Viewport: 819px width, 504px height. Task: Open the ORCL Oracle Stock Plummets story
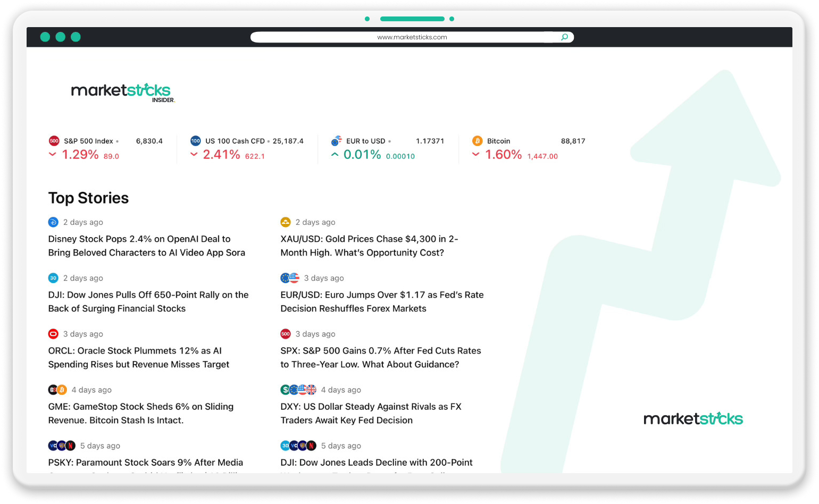(139, 357)
